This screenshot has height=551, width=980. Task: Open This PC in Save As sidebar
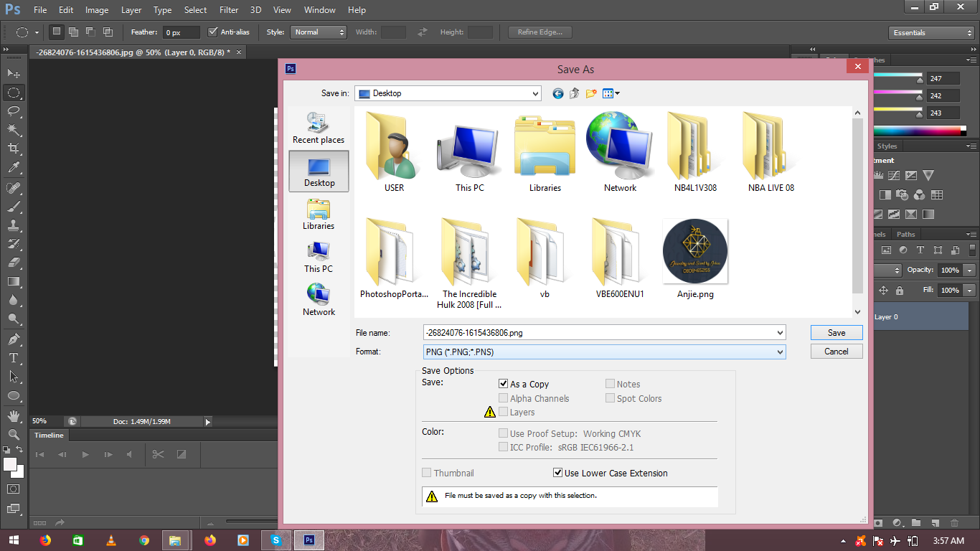click(x=319, y=257)
